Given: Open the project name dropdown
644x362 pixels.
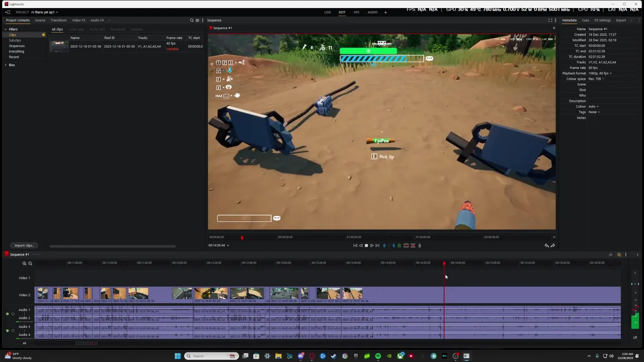Looking at the screenshot, I should [x=44, y=12].
